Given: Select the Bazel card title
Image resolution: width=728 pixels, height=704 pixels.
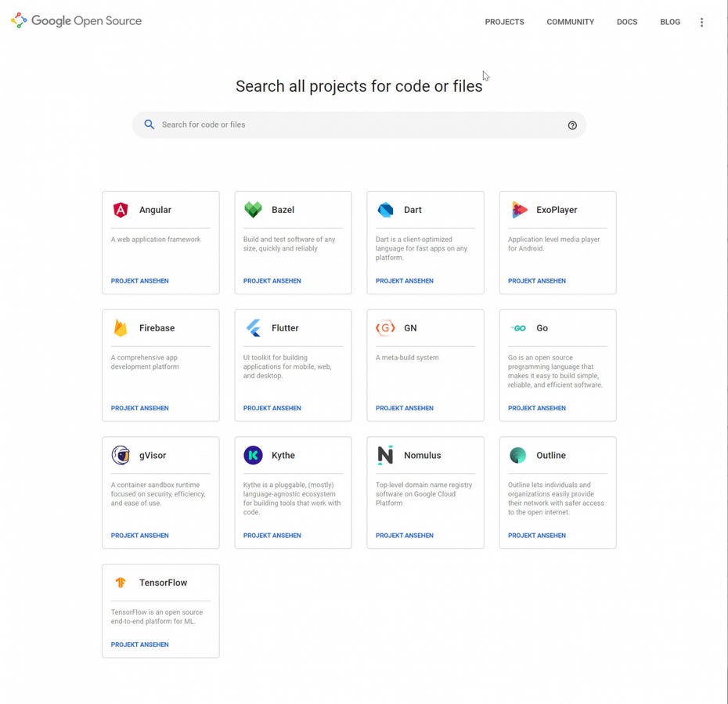Looking at the screenshot, I should [x=283, y=210].
